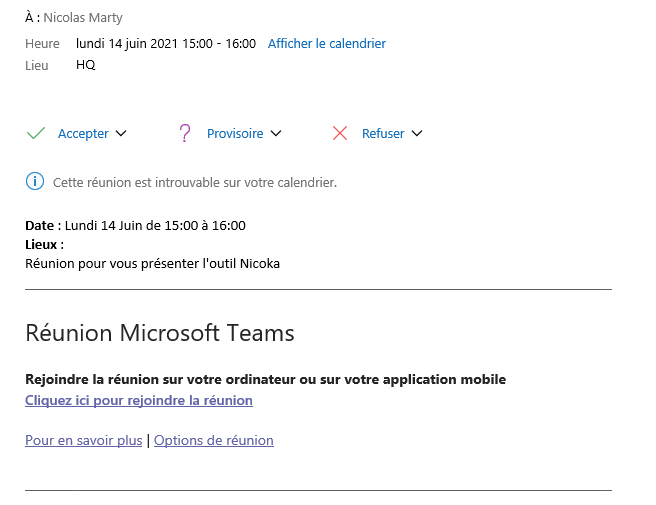Open the Pour en savoir plus link
Screen dimensions: 656x505
coord(84,440)
